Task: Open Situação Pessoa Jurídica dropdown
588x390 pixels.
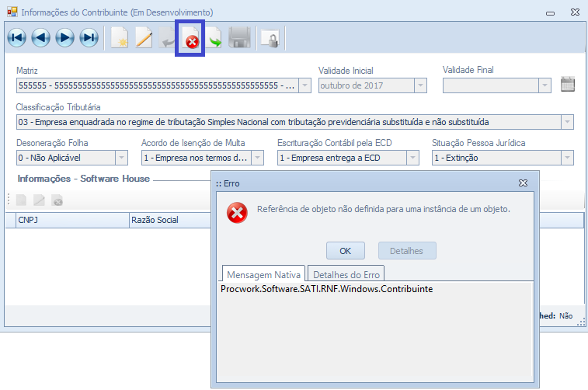Action: (x=567, y=158)
